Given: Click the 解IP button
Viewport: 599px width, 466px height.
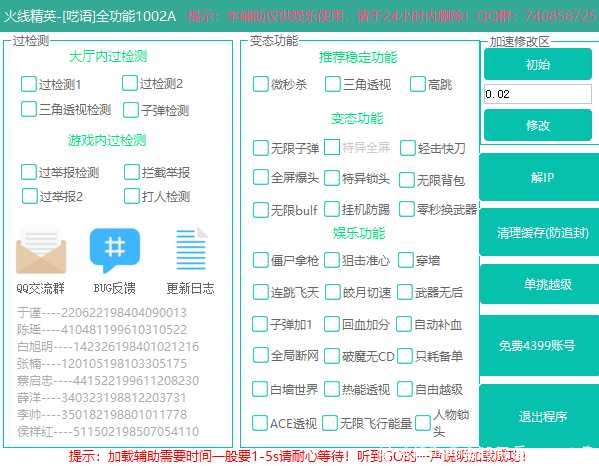Looking at the screenshot, I should [539, 177].
